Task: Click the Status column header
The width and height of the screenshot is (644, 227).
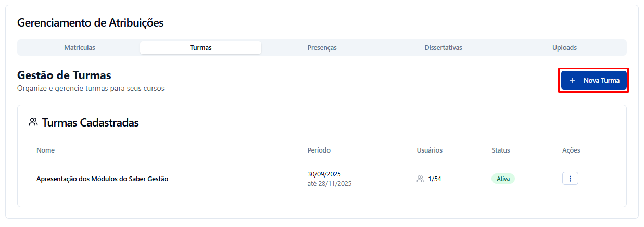Action: (500, 150)
